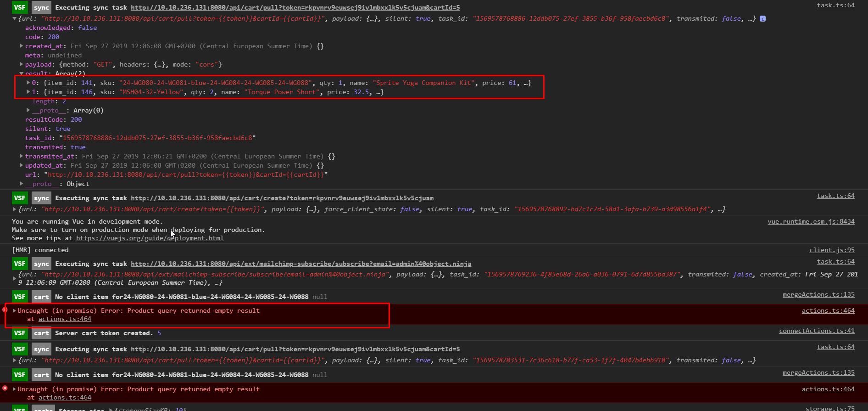Click the '[HMR] connected' log message
The width and height of the screenshot is (868, 411).
tap(40, 250)
